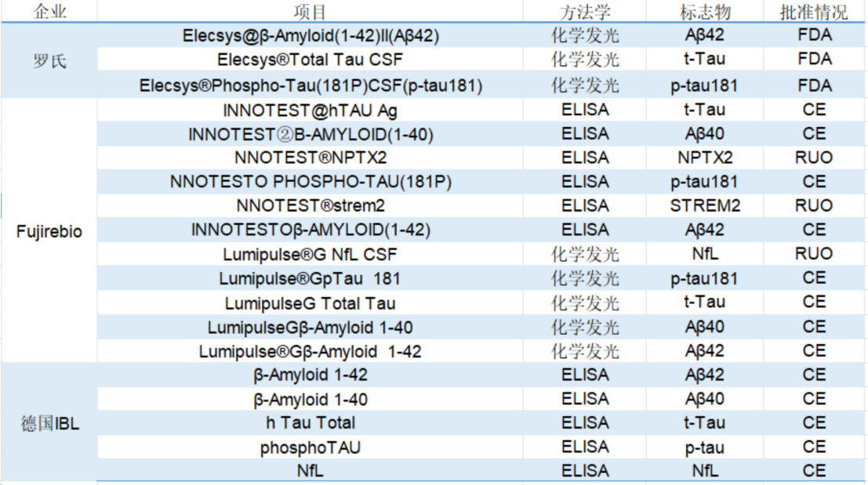This screenshot has height=485, width=868.
Task: Click the phosphoTAU project cell
Action: point(310,447)
